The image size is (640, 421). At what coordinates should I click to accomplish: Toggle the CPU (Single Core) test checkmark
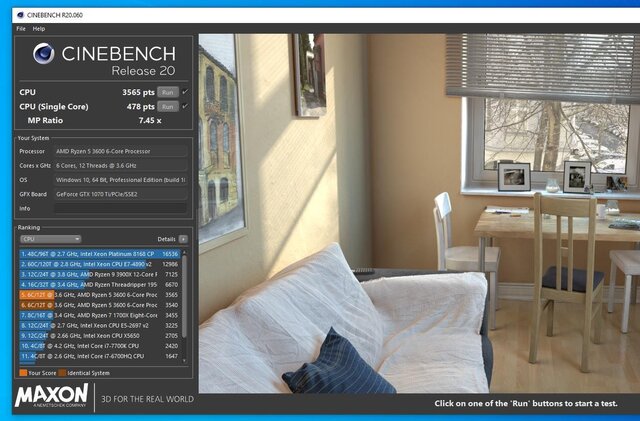point(185,106)
